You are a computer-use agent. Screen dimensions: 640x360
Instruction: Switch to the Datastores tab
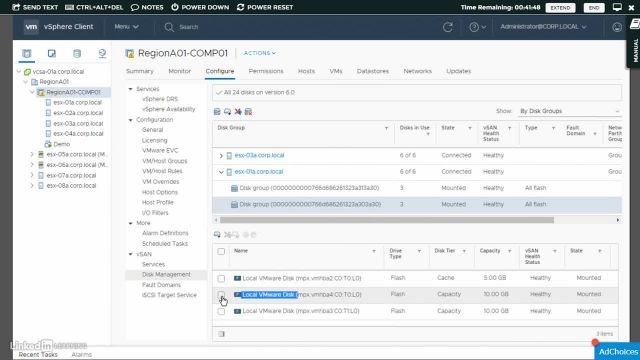[373, 71]
